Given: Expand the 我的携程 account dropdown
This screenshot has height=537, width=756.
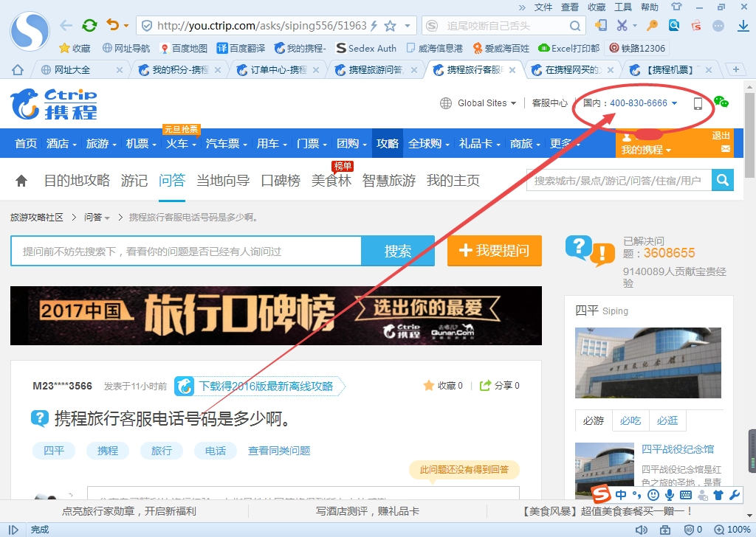Looking at the screenshot, I should (x=668, y=150).
